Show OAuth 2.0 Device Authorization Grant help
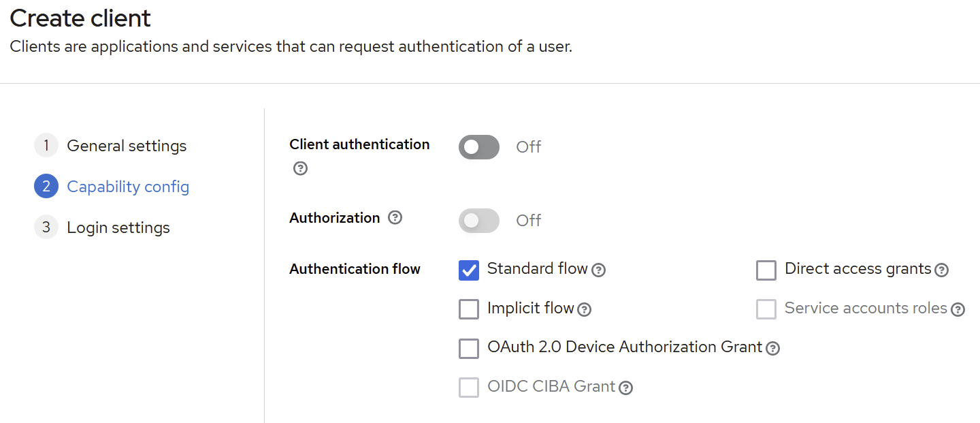Image resolution: width=980 pixels, height=423 pixels. click(772, 349)
